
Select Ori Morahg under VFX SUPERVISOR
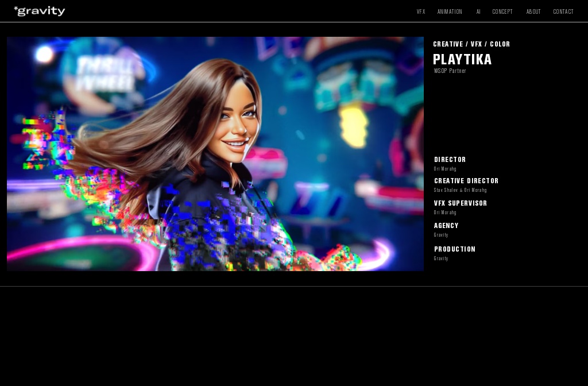(445, 213)
